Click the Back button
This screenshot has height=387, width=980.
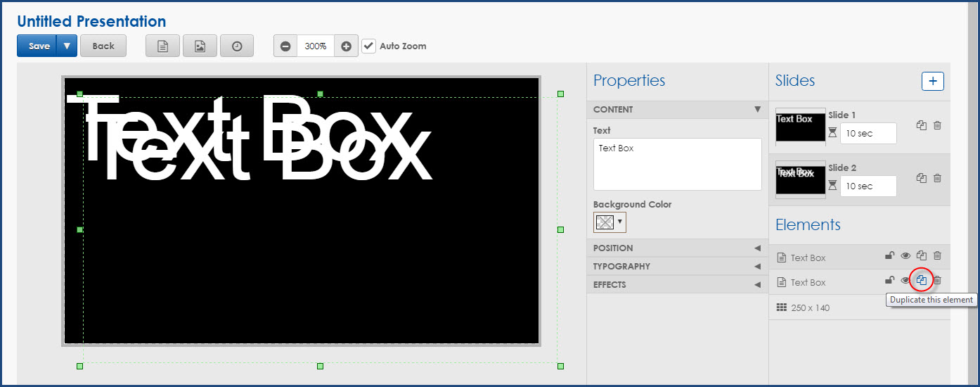point(103,46)
